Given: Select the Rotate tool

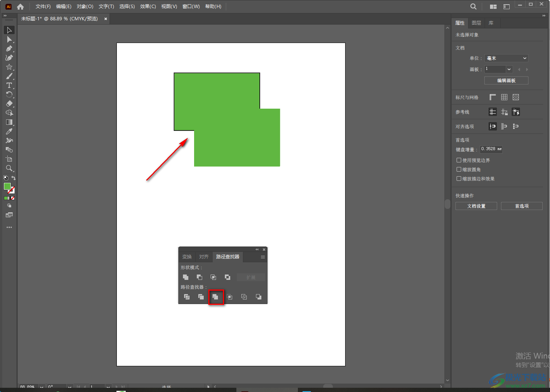Looking at the screenshot, I should (x=9, y=94).
